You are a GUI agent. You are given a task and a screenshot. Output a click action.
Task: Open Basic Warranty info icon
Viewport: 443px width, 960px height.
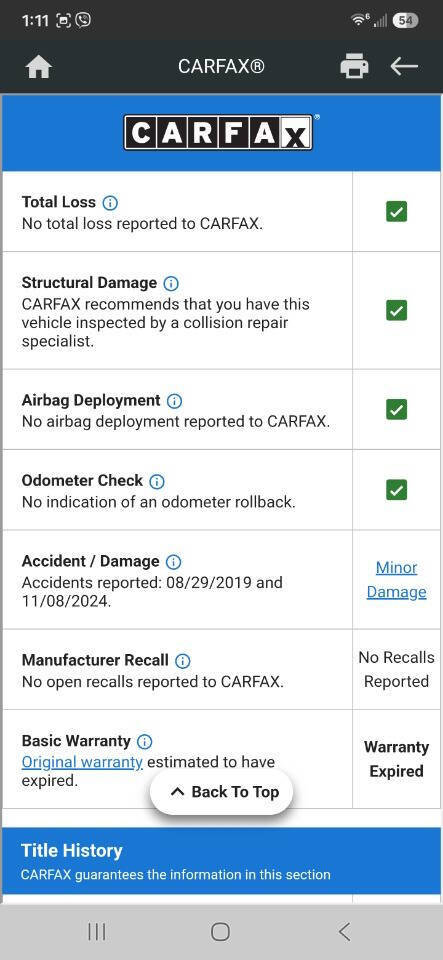point(144,742)
